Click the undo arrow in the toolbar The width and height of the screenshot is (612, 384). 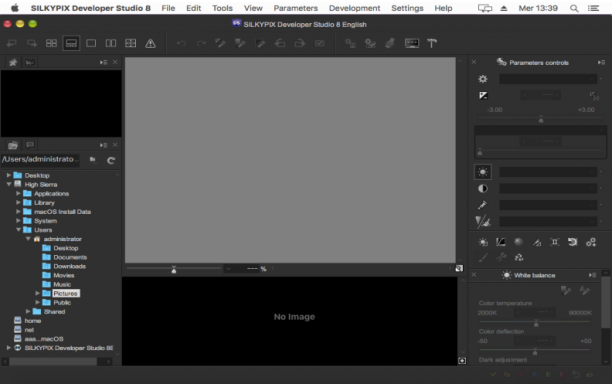(x=181, y=43)
